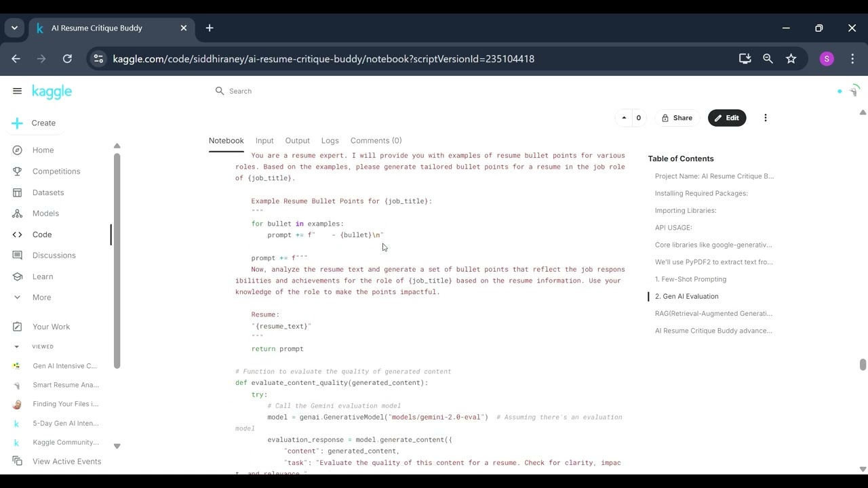Click the install app icon in address bar
Image resolution: width=868 pixels, height=488 pixels.
coord(745,59)
